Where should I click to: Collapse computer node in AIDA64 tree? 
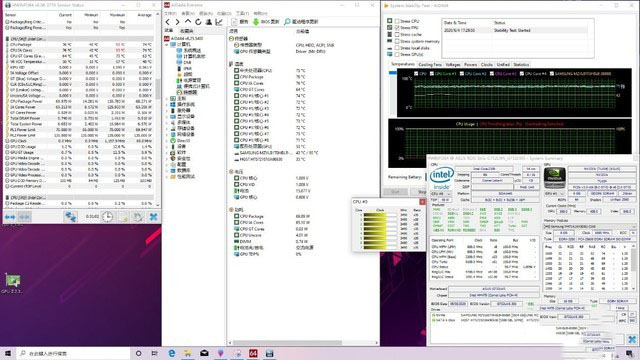pos(167,44)
